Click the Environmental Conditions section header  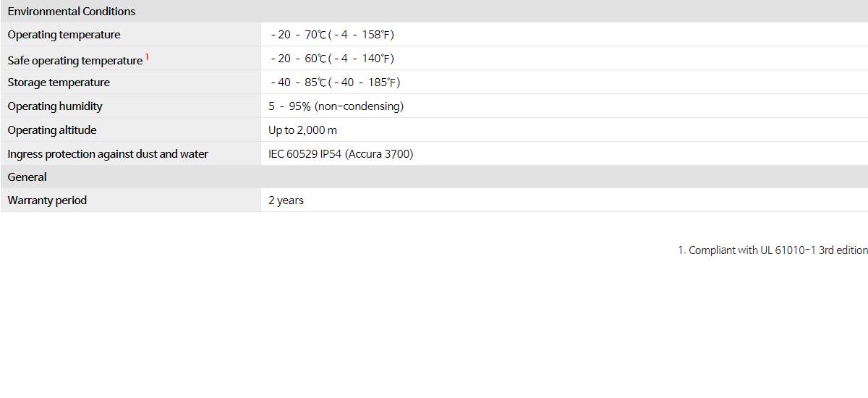coord(72,12)
